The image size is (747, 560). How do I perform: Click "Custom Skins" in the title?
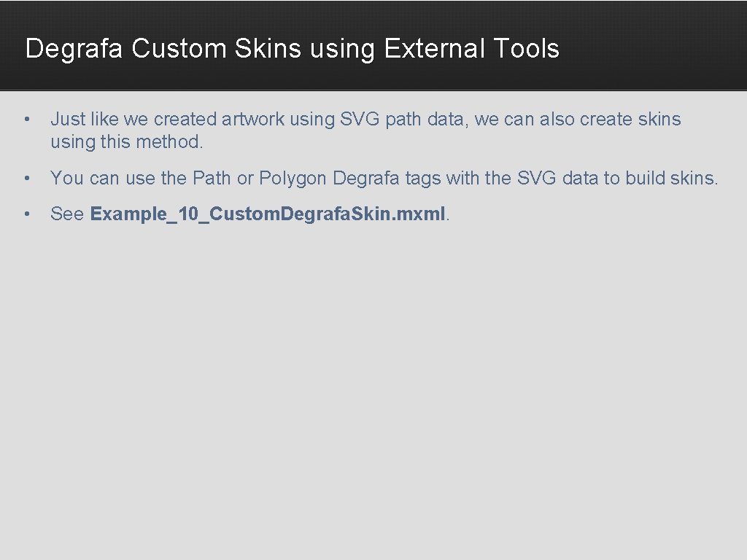click(216, 48)
